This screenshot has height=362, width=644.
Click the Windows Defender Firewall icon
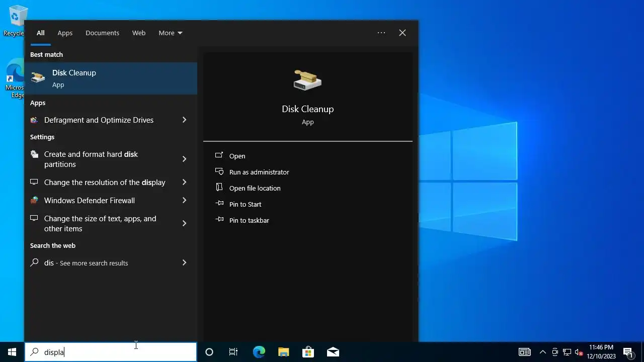(34, 200)
